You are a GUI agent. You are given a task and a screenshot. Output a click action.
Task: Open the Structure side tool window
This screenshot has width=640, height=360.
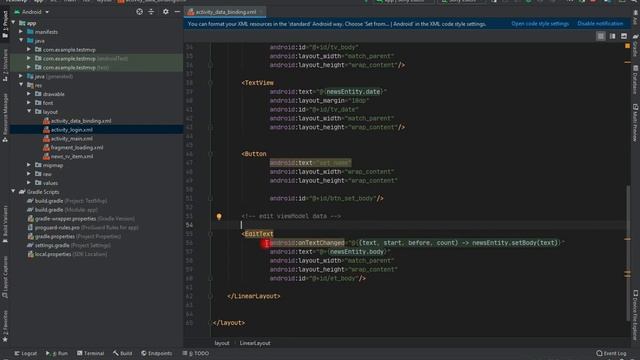click(x=5, y=65)
